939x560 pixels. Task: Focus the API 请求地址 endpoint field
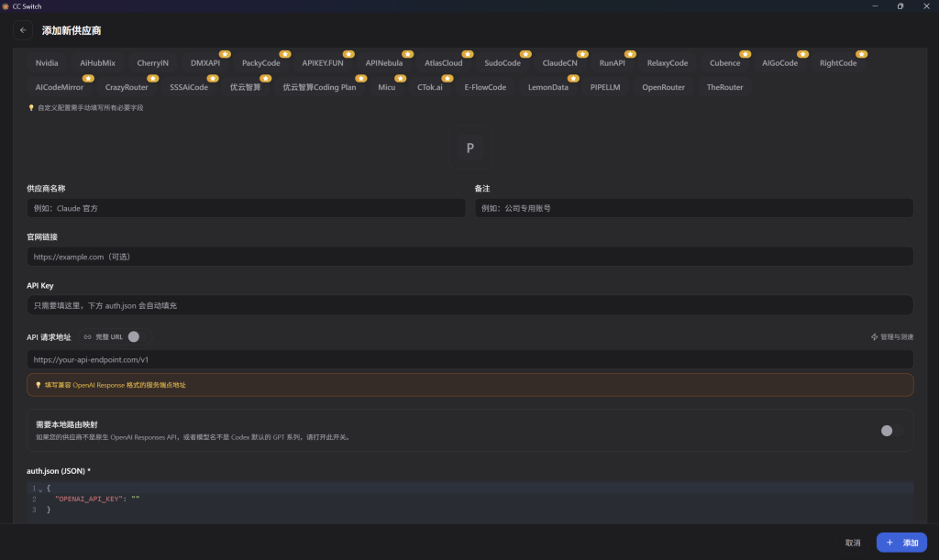[470, 359]
